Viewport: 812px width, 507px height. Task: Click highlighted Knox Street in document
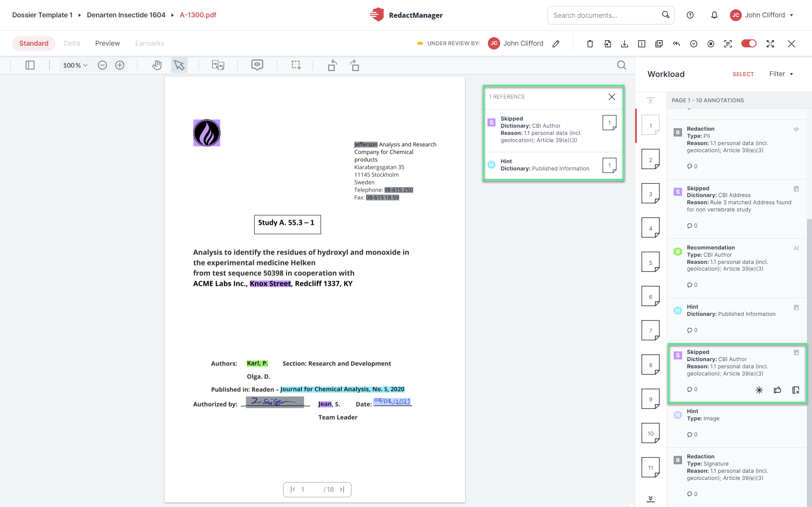[x=270, y=284]
